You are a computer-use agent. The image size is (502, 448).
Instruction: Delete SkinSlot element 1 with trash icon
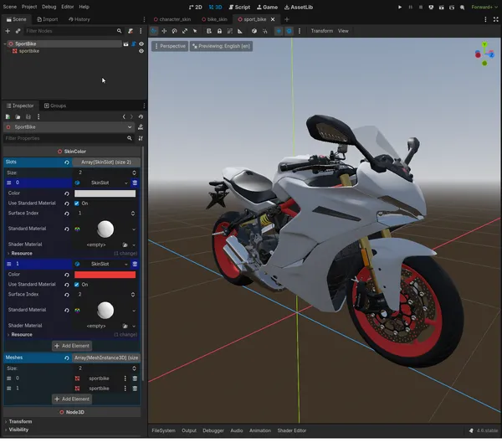pyautogui.click(x=135, y=264)
